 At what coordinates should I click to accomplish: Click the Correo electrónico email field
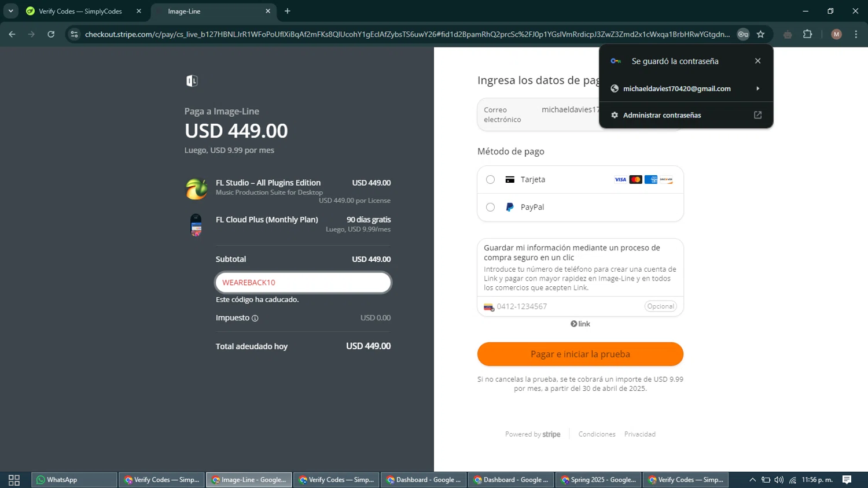click(580, 114)
